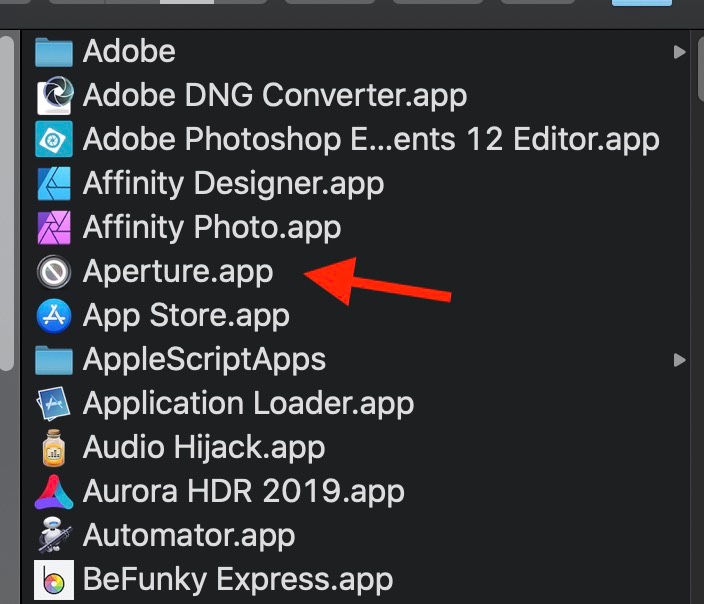Expand the AppleScriptApps folder arrow
The image size is (704, 604).
pyautogui.click(x=680, y=360)
